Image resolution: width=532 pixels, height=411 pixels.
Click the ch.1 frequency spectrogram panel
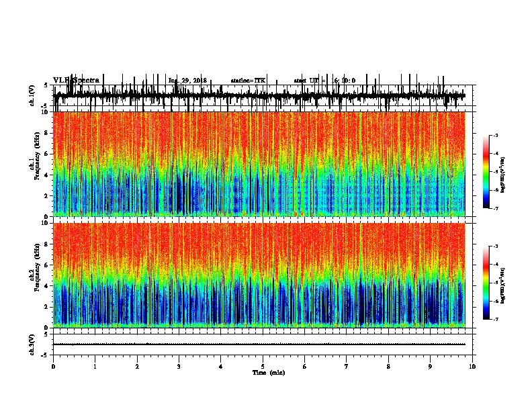pyautogui.click(x=259, y=164)
